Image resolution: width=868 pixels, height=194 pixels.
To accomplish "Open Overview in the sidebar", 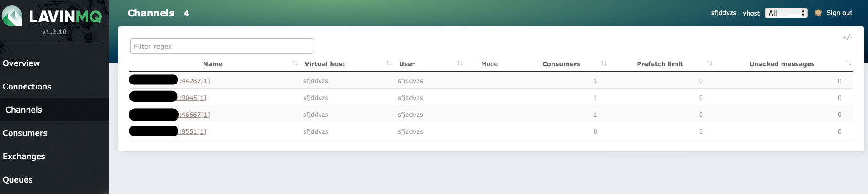I will [21, 63].
